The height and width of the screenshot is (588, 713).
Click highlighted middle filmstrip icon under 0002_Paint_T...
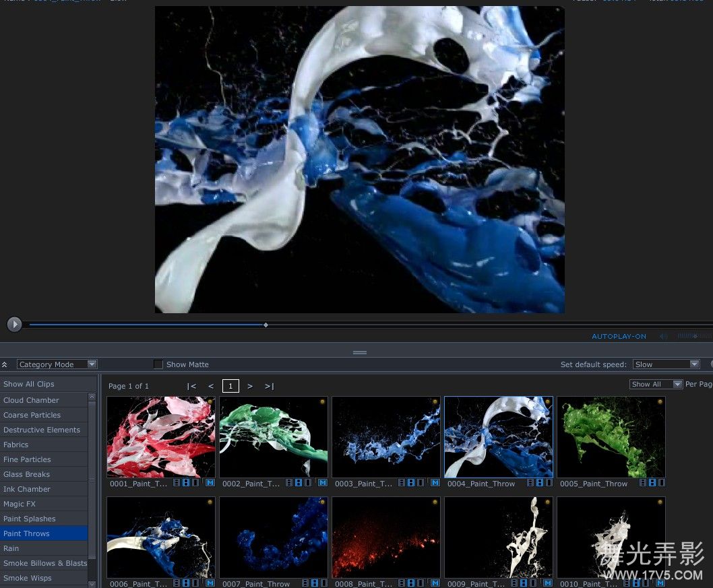point(299,482)
